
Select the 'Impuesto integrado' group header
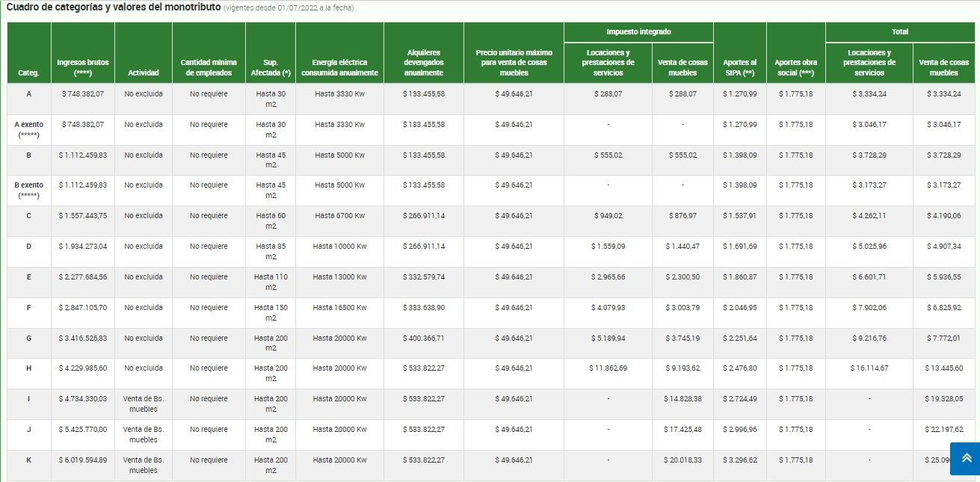coord(638,32)
